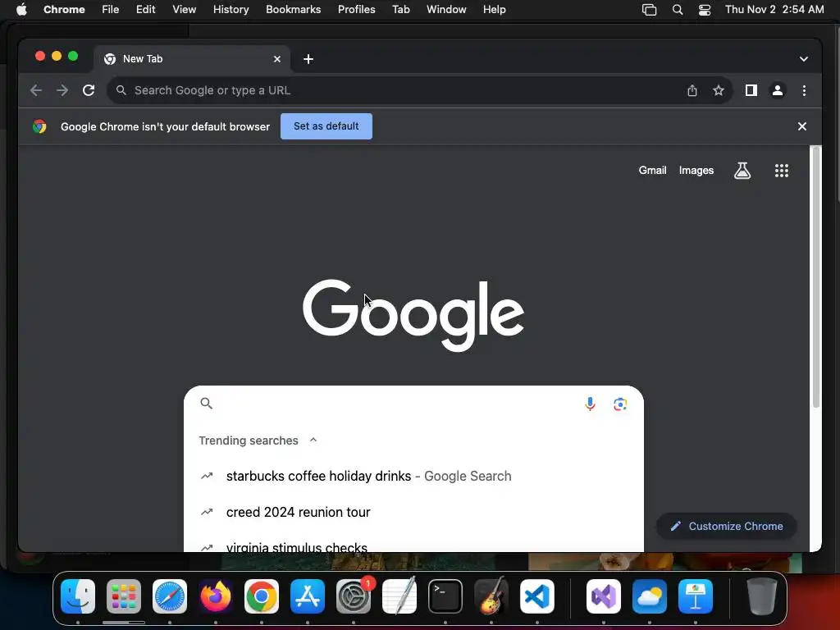Screen dimensions: 840x630
Task: Dismiss the default browser infobar
Action: pos(802,126)
